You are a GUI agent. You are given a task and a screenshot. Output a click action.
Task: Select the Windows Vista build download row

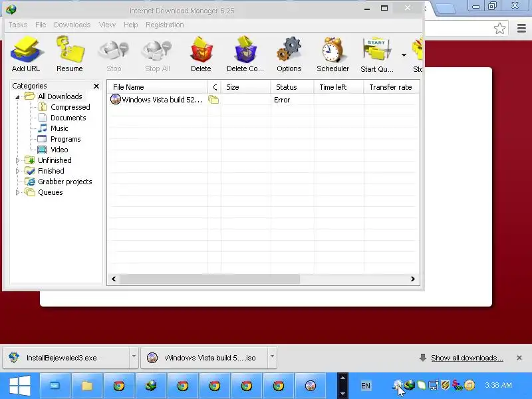tap(263, 100)
